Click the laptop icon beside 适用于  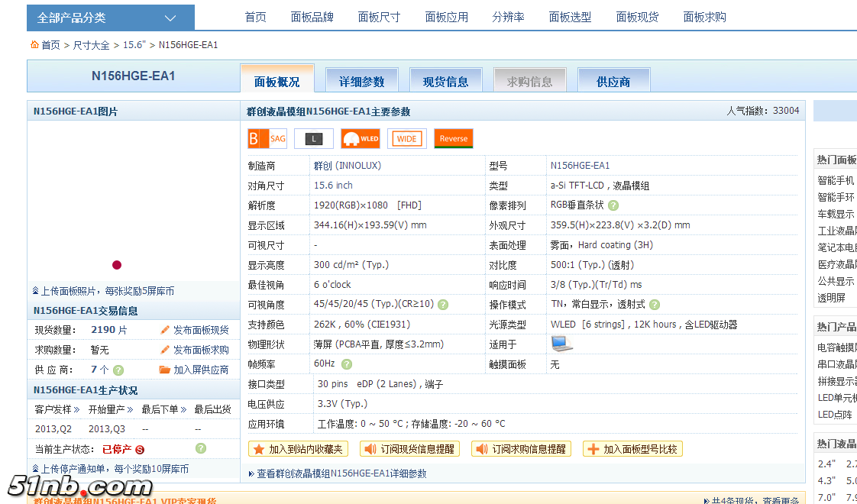[561, 344]
